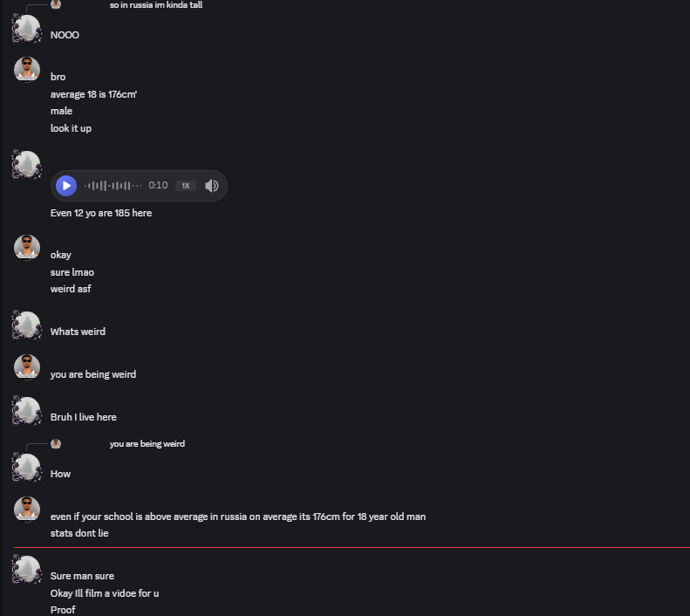Change the 1X playback speed

click(186, 186)
